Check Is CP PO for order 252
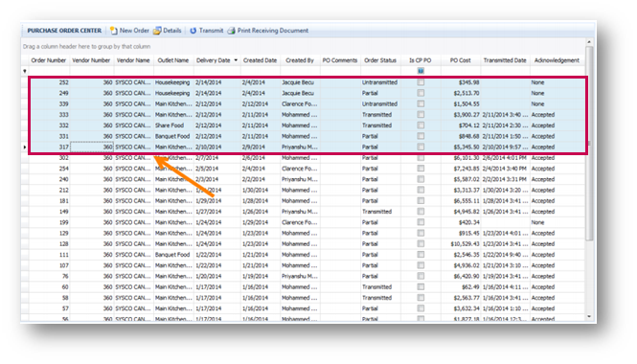The height and width of the screenshot is (364, 637). (x=421, y=82)
